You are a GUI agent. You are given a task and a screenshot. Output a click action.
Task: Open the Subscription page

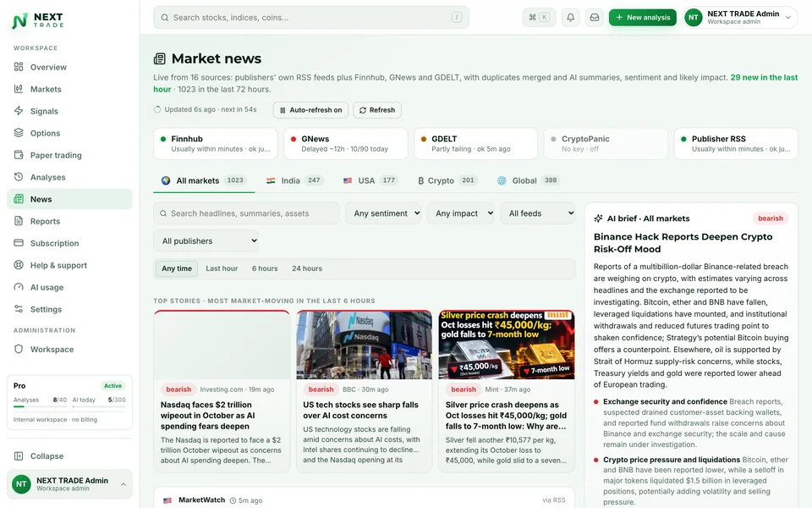(x=69, y=243)
